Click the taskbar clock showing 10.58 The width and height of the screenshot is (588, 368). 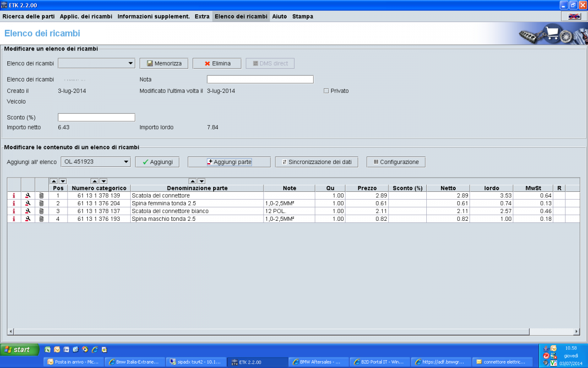click(571, 348)
